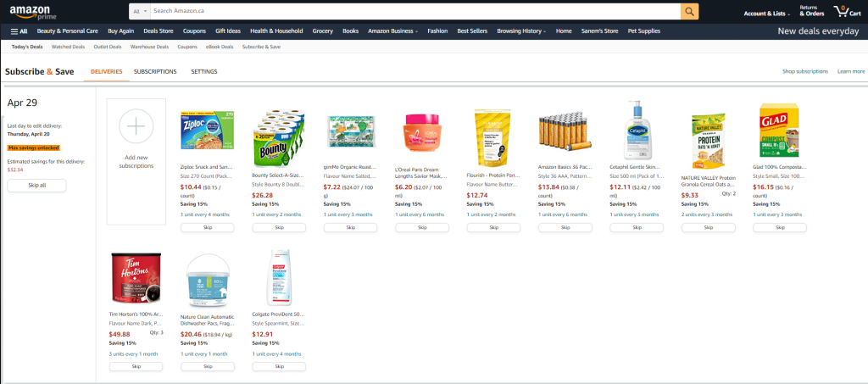Open the Returns & Orders link
Screen dimensions: 868x384
(811, 11)
